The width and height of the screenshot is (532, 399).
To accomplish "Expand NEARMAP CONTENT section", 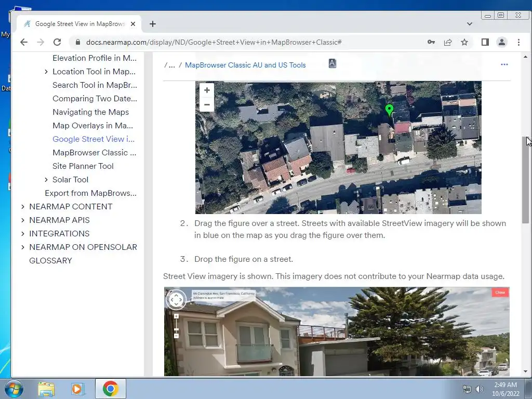I will pos(23,207).
